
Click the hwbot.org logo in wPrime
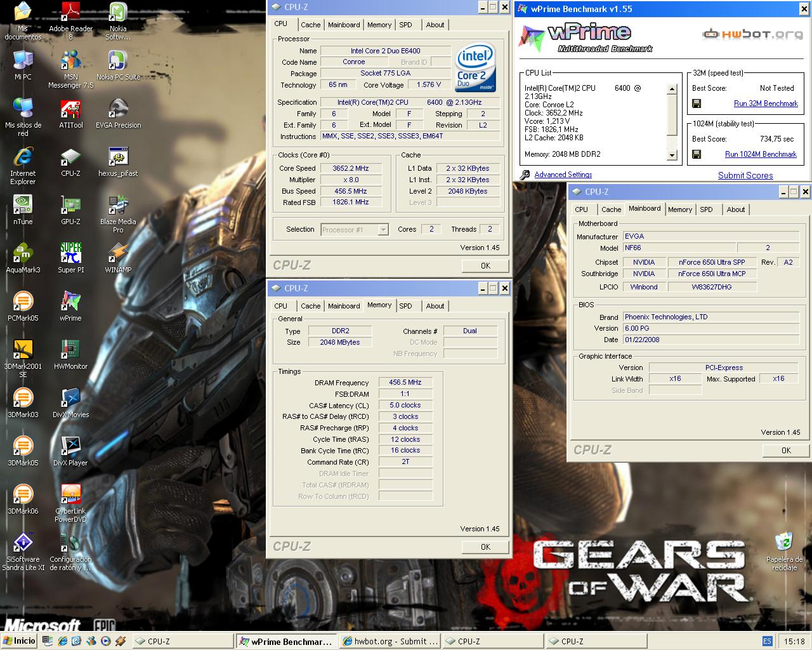point(753,34)
